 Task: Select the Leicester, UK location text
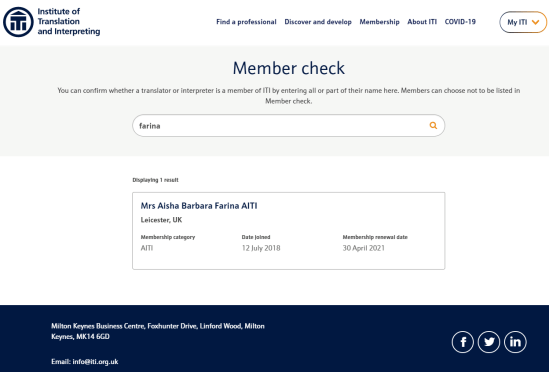(x=161, y=220)
